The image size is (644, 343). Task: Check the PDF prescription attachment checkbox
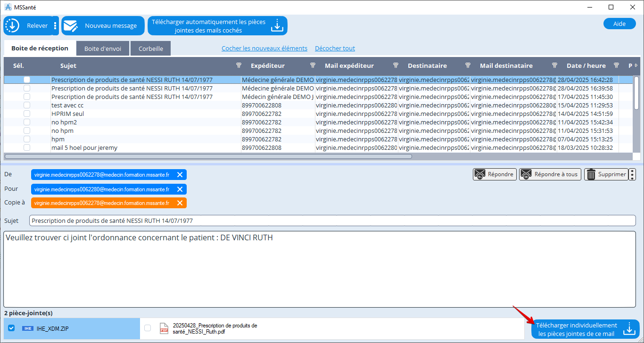pos(148,328)
